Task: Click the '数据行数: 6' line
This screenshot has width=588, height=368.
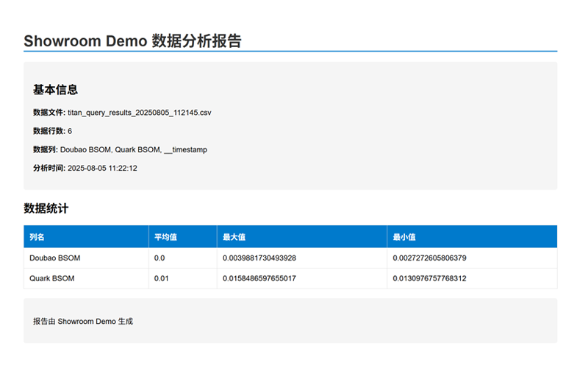Action: tap(52, 131)
